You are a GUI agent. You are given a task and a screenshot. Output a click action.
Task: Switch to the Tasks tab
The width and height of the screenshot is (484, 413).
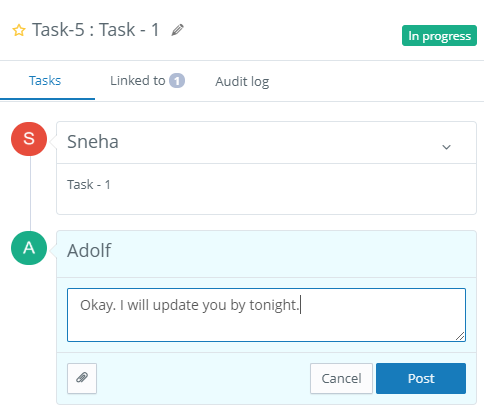pyautogui.click(x=45, y=81)
